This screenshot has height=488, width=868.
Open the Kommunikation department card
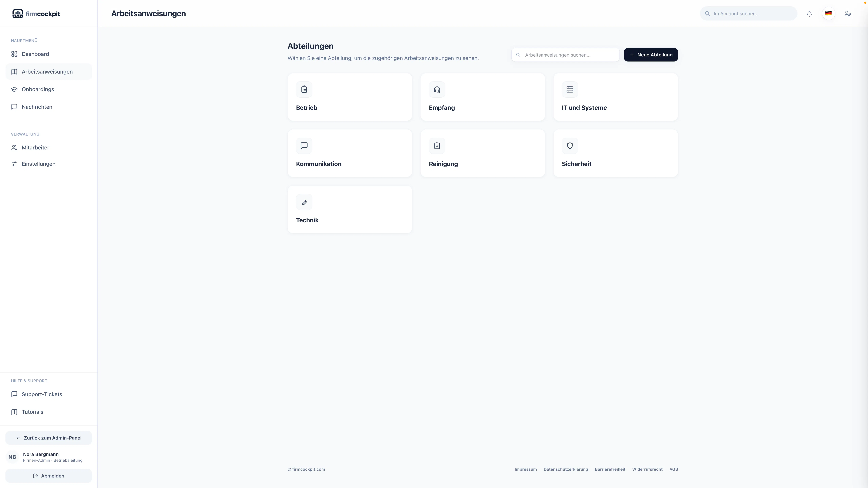[x=350, y=153]
